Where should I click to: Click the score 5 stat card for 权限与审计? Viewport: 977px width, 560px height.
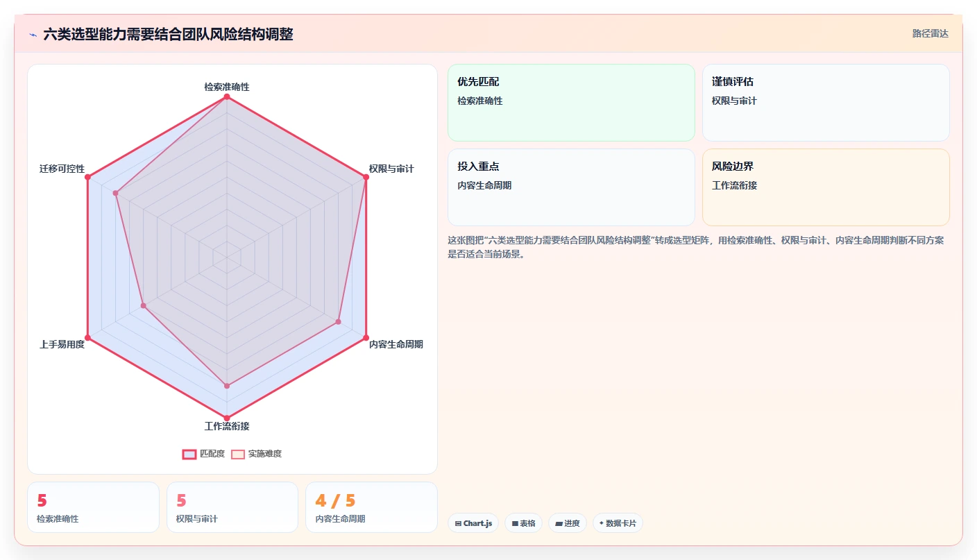tap(232, 507)
